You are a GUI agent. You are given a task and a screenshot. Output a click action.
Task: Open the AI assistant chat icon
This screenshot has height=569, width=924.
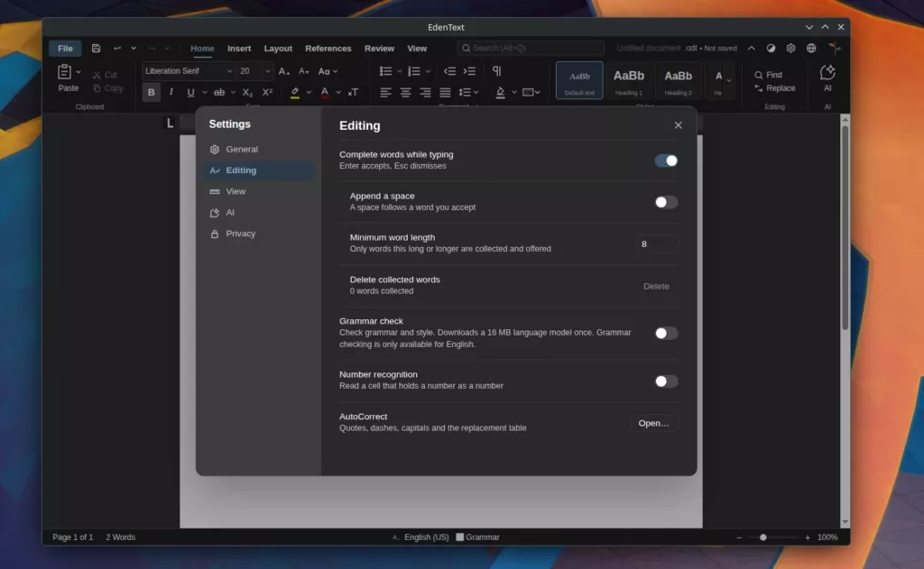(x=827, y=73)
